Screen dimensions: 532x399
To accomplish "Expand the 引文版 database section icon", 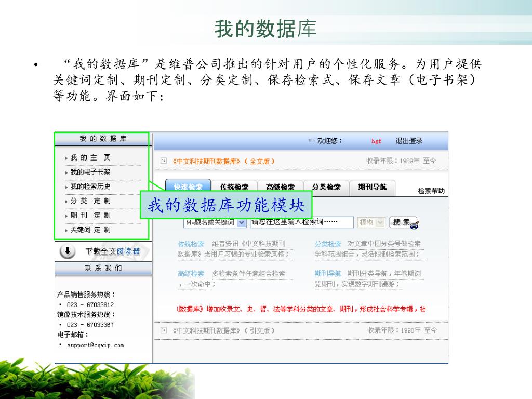I will pyautogui.click(x=164, y=330).
